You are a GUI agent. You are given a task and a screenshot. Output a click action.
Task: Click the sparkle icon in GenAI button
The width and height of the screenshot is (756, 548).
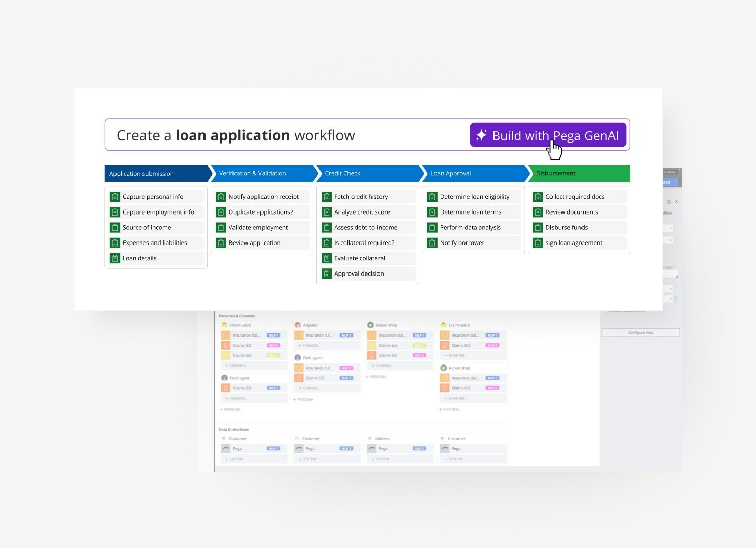point(481,135)
